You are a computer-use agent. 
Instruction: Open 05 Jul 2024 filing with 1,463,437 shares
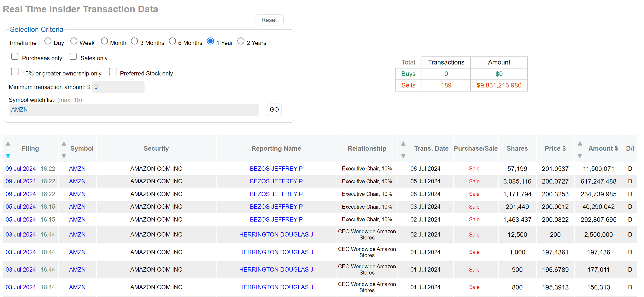21,220
